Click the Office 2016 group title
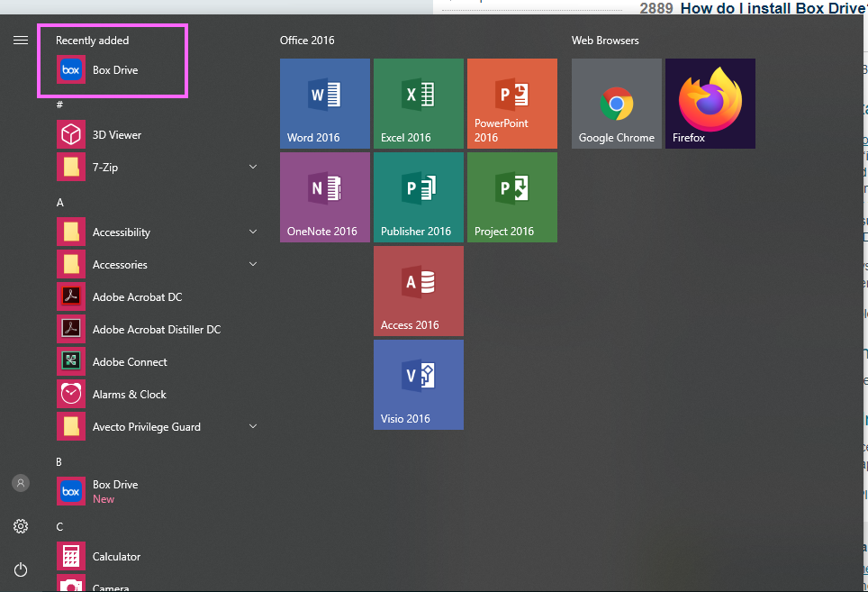Screen dimensions: 868x592 (x=307, y=41)
